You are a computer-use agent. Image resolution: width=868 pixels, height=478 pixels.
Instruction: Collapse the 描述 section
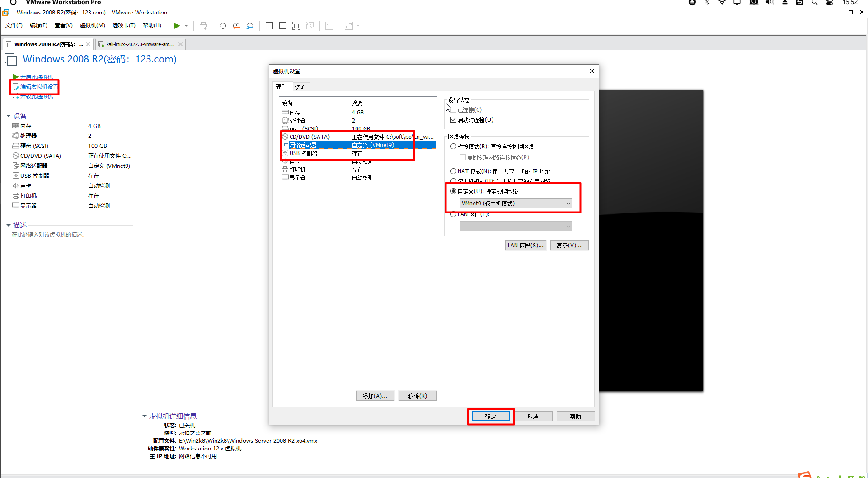point(9,226)
